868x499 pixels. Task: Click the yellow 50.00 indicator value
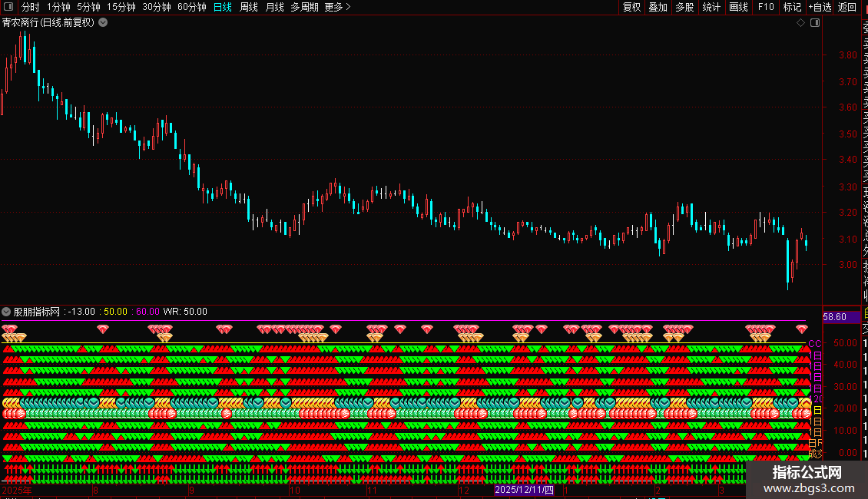click(116, 312)
